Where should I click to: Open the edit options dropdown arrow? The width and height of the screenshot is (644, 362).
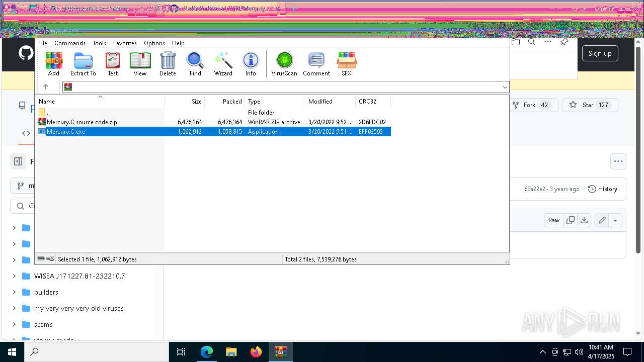(x=615, y=220)
